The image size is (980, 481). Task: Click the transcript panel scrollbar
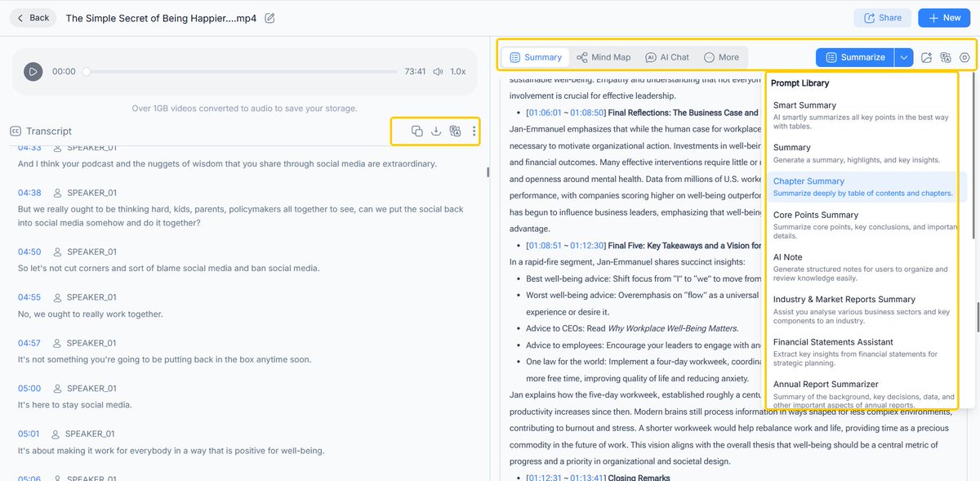click(488, 172)
